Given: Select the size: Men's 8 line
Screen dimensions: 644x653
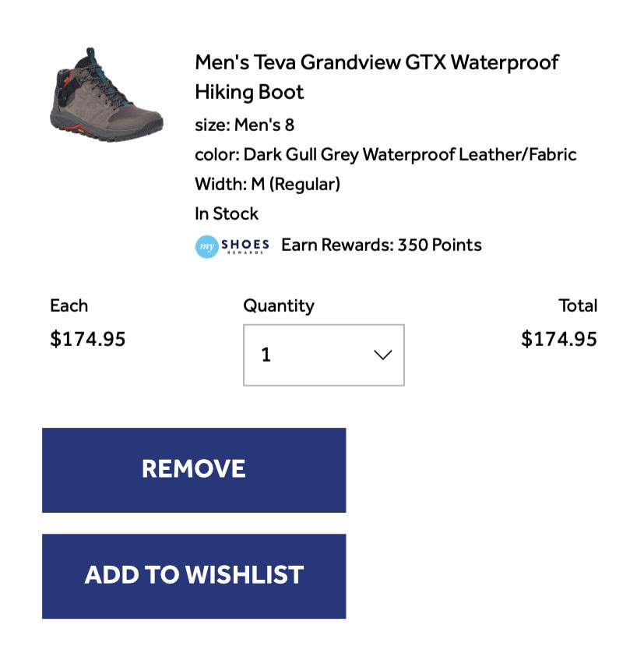Looking at the screenshot, I should 245,125.
